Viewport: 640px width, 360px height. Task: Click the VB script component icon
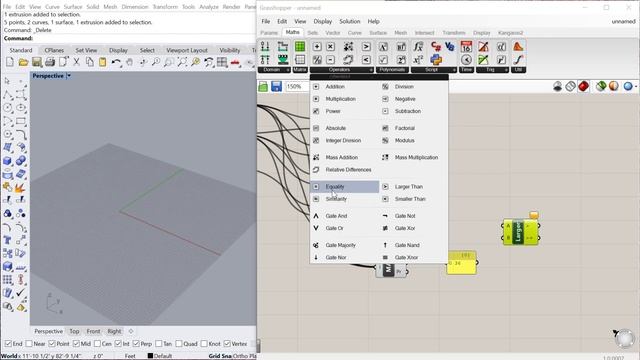pos(449,47)
